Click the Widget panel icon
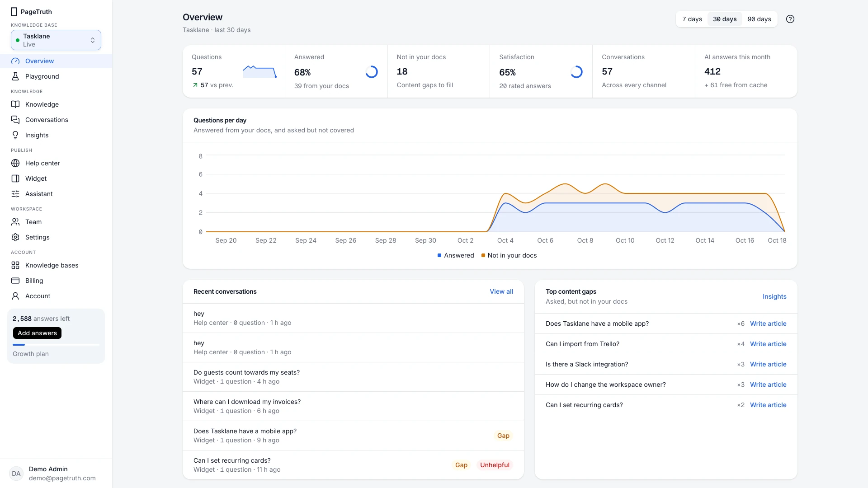This screenshot has height=488, width=868. (15, 178)
